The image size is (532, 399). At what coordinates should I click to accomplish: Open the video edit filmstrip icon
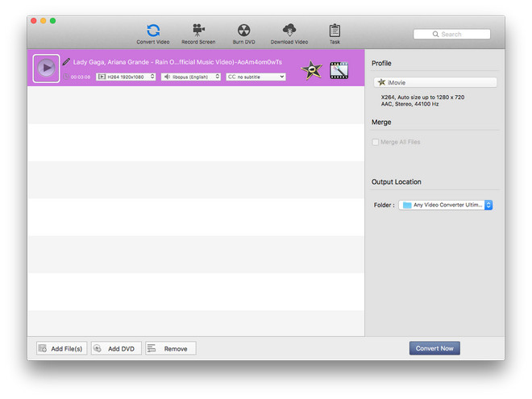339,70
